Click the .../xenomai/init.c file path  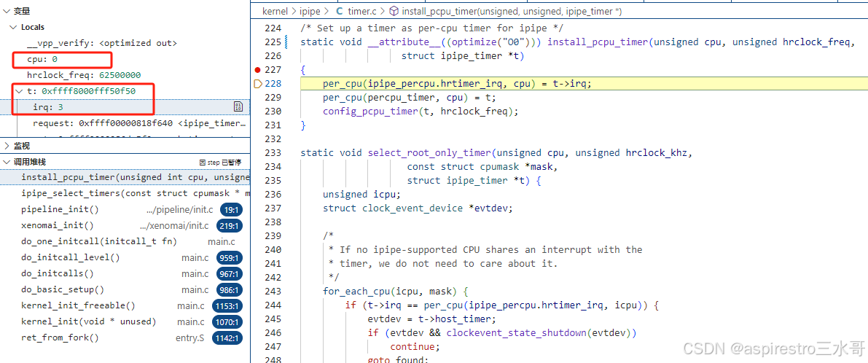[174, 226]
